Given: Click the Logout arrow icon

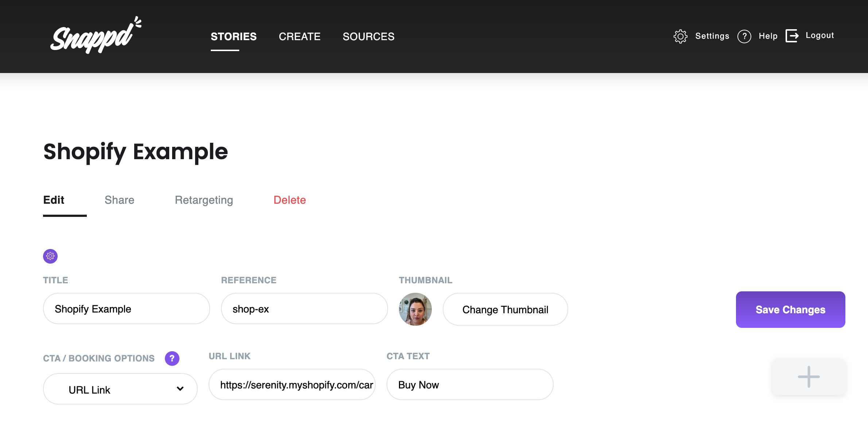Looking at the screenshot, I should (792, 36).
